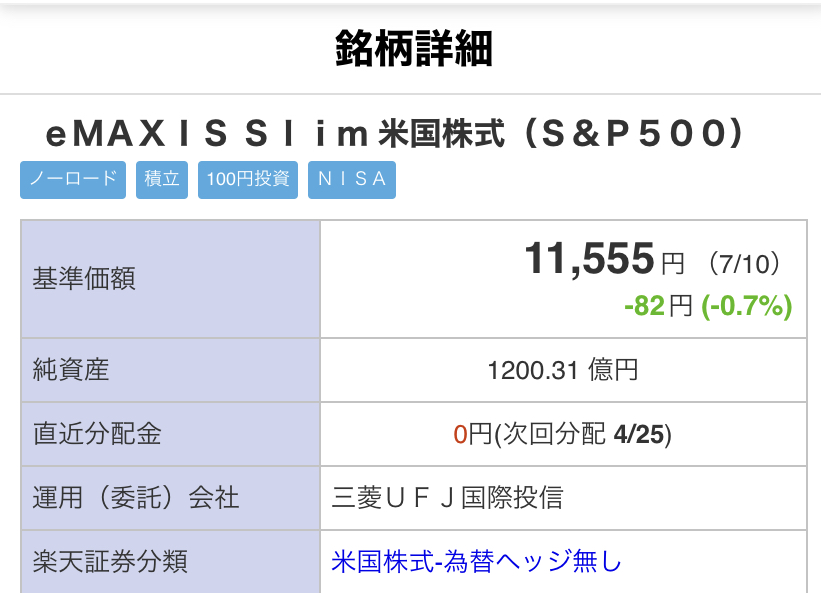
Task: Click the 楽天証券分類 row label
Action: click(x=110, y=561)
